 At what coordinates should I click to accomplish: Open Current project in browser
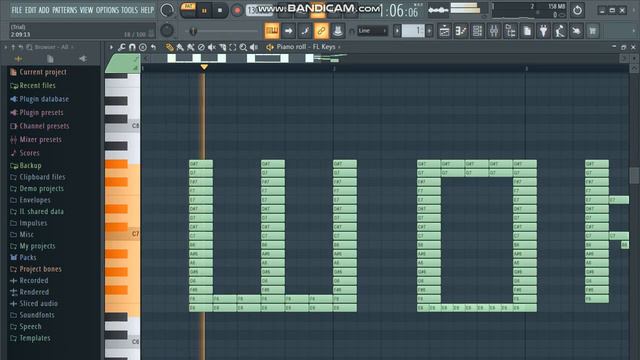38,72
